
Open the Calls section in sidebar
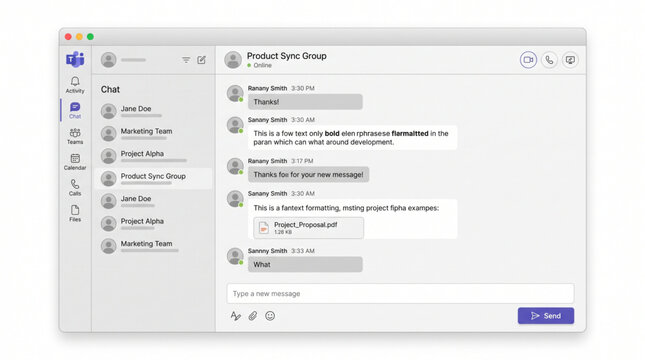(x=75, y=188)
